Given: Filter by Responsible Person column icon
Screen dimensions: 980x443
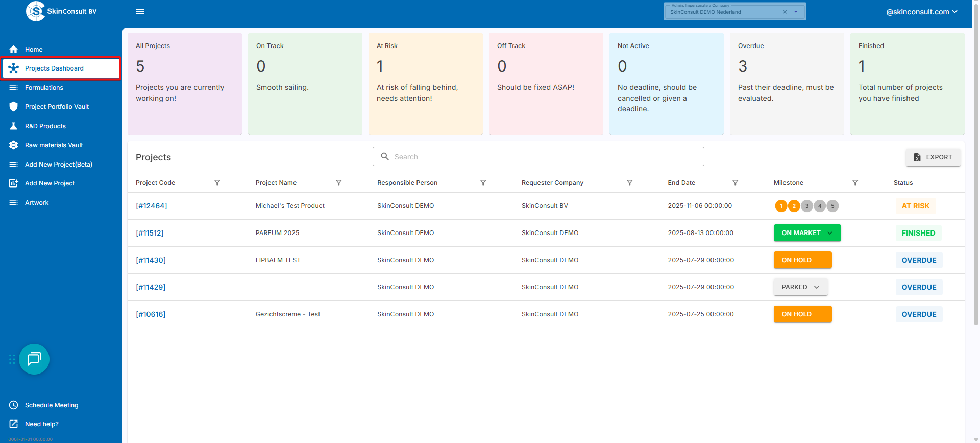Looking at the screenshot, I should point(483,183).
